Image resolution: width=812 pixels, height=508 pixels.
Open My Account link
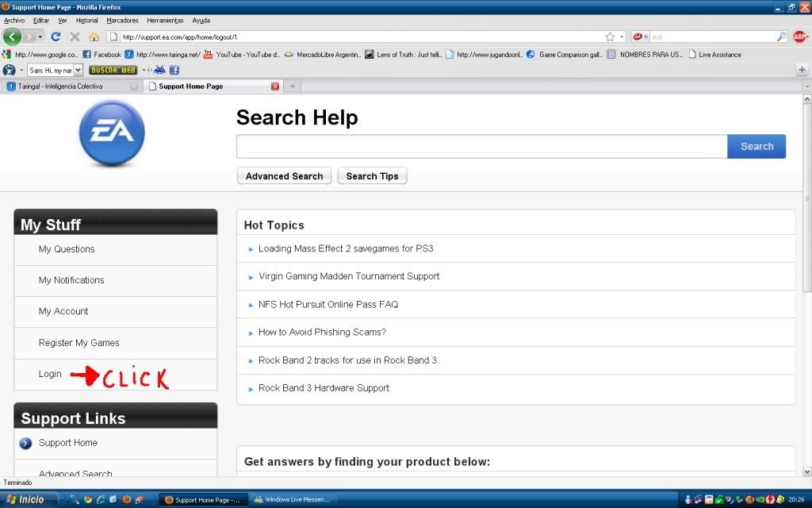[x=63, y=311]
